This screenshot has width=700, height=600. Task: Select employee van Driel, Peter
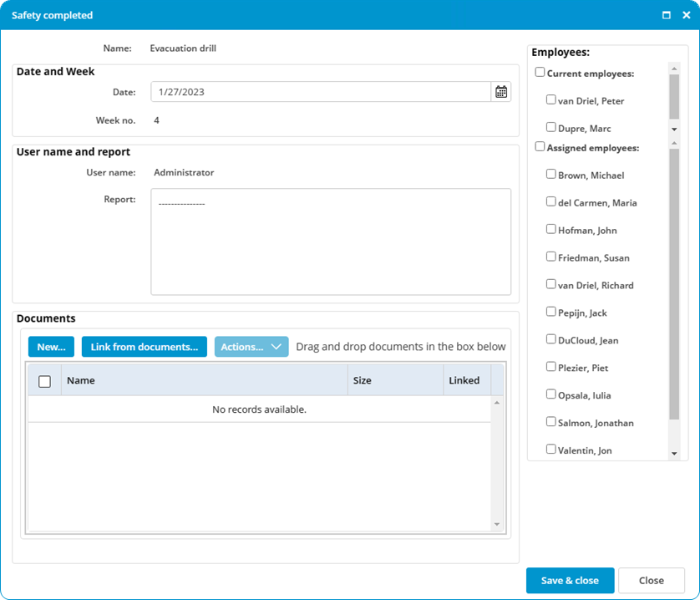(x=550, y=99)
